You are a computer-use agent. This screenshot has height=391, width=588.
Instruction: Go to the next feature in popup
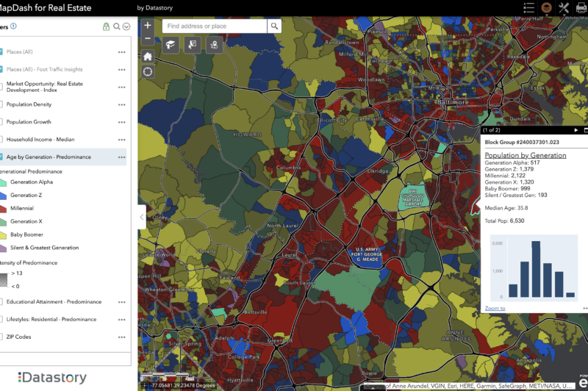click(576, 130)
